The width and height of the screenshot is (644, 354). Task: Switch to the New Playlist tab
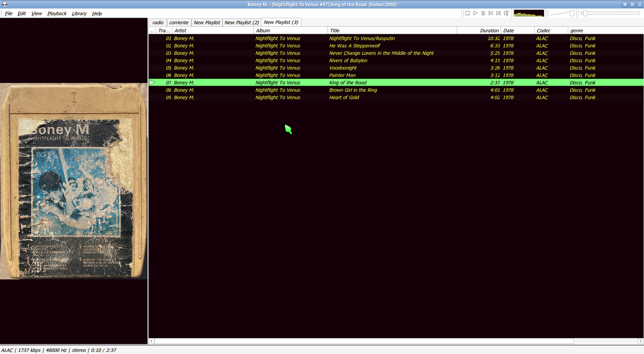tap(207, 23)
